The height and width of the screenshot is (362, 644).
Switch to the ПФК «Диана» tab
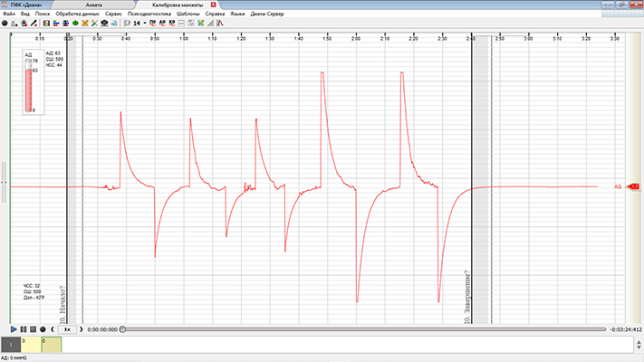tap(26, 5)
